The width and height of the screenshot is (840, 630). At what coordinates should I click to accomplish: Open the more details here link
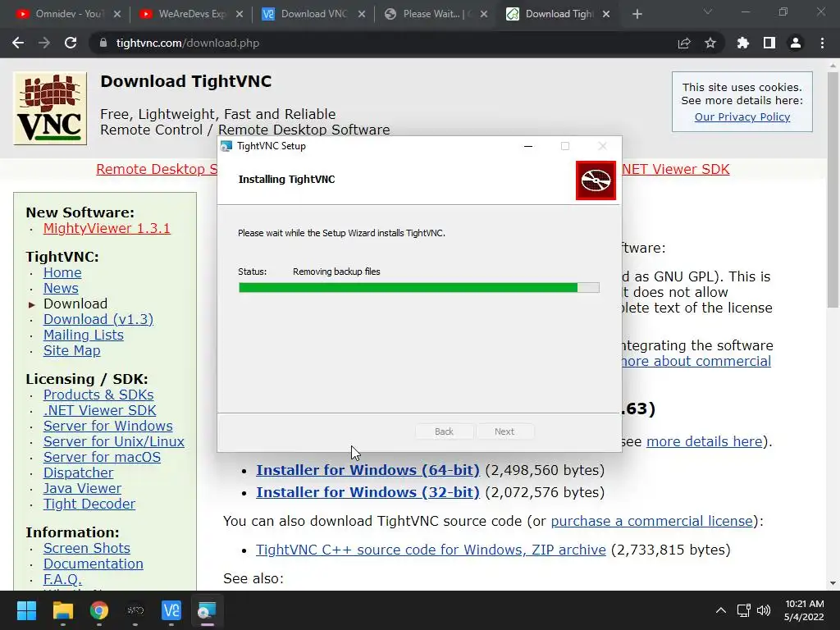(x=704, y=441)
